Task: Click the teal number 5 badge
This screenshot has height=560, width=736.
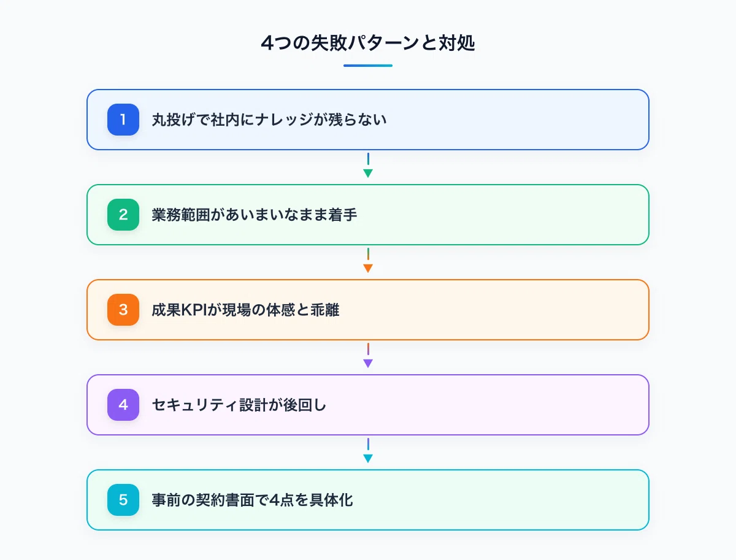Action: pos(123,500)
